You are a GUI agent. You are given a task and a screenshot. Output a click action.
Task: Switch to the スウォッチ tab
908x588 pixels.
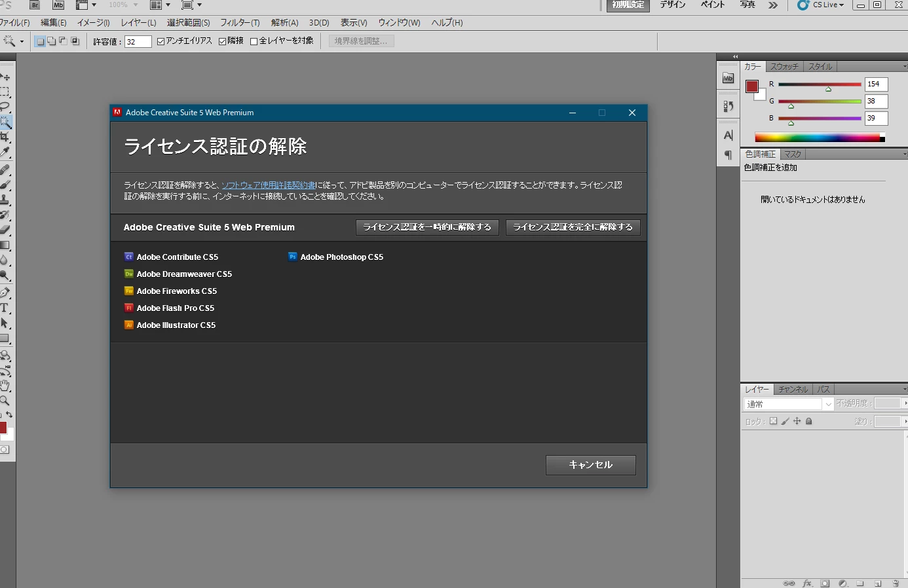point(784,67)
